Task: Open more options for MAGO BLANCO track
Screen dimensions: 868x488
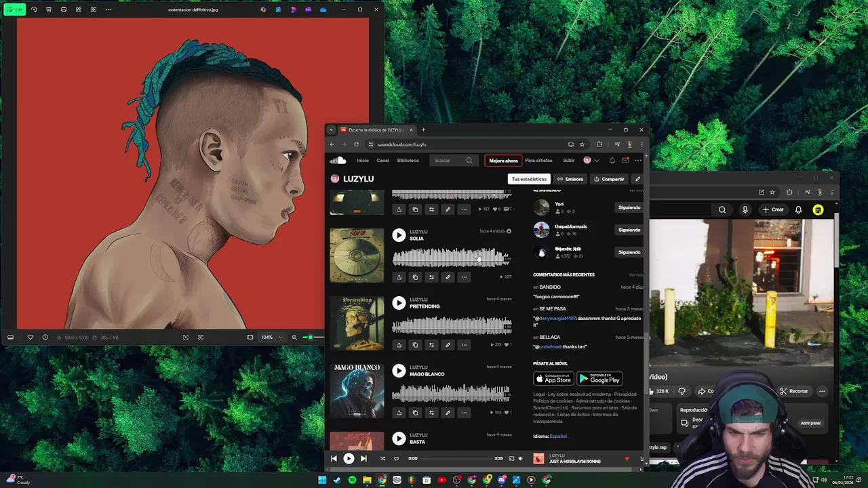Action: pyautogui.click(x=464, y=413)
